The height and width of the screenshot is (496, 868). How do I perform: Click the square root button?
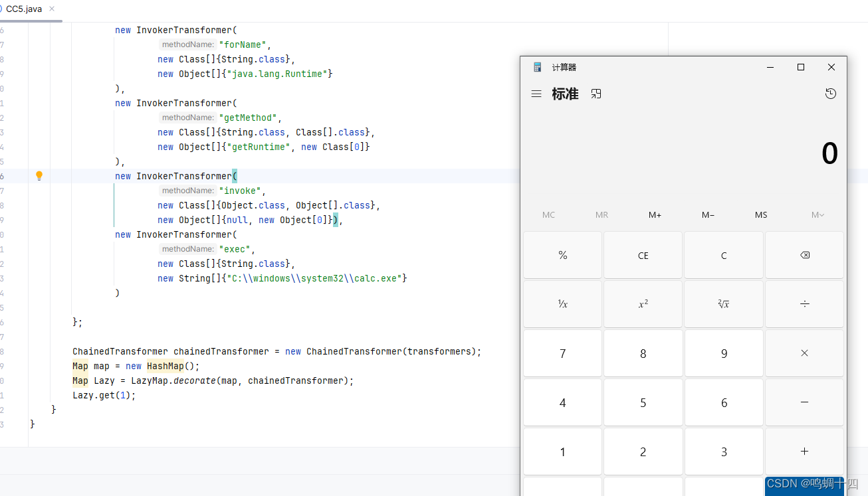[x=724, y=304]
